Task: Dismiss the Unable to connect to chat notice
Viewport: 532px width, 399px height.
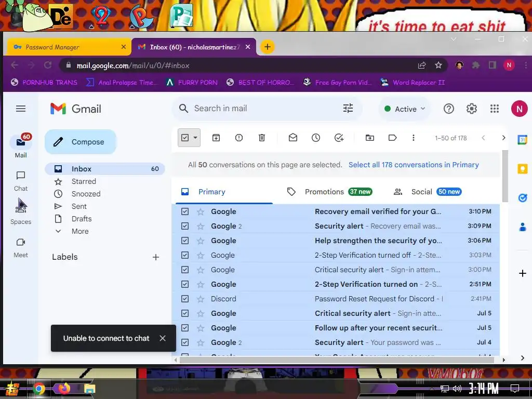Action: tap(163, 338)
